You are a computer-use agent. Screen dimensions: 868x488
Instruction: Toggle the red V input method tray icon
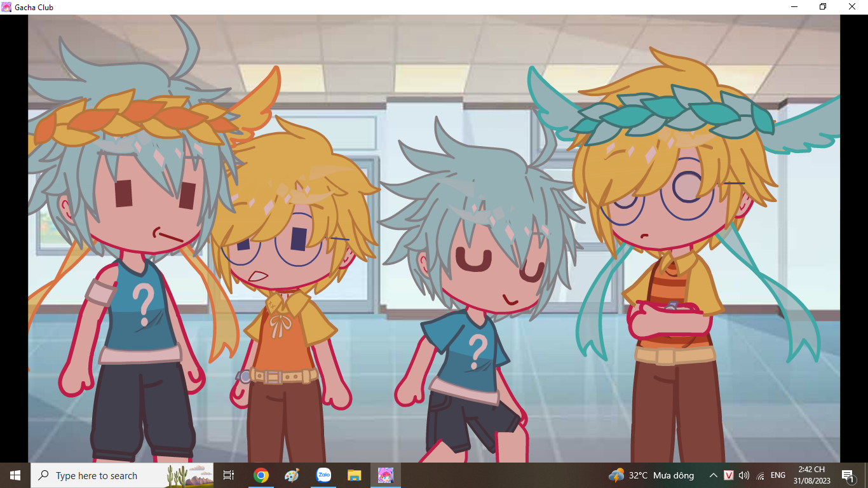[x=729, y=475]
